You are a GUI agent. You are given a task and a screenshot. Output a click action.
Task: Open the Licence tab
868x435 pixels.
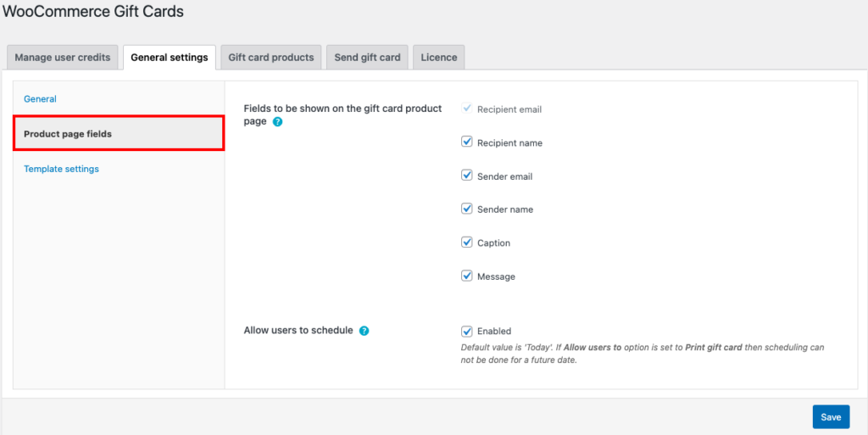pyautogui.click(x=439, y=58)
